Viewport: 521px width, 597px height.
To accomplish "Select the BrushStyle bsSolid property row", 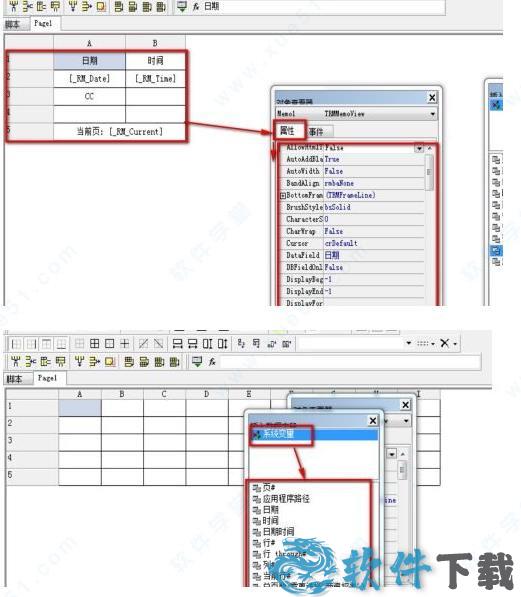I will (x=352, y=208).
